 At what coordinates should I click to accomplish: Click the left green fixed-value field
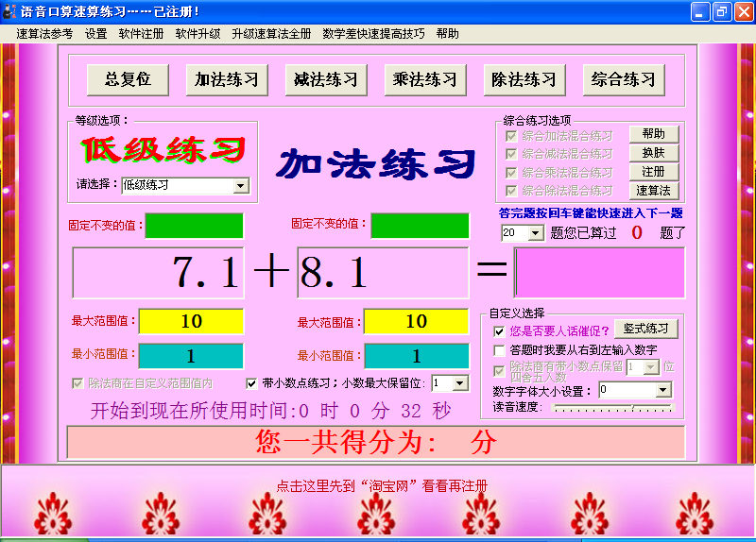point(195,226)
